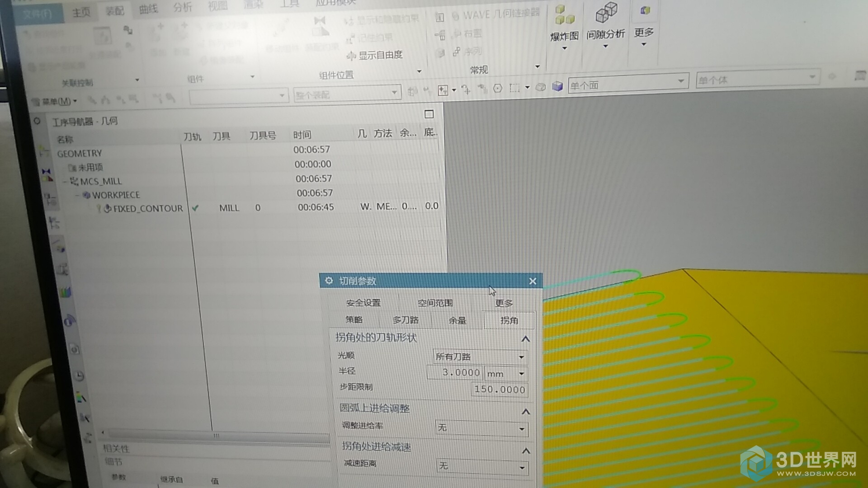Image resolution: width=868 pixels, height=488 pixels.
Task: Open the 菜单(M) dropdown
Action: click(x=55, y=101)
